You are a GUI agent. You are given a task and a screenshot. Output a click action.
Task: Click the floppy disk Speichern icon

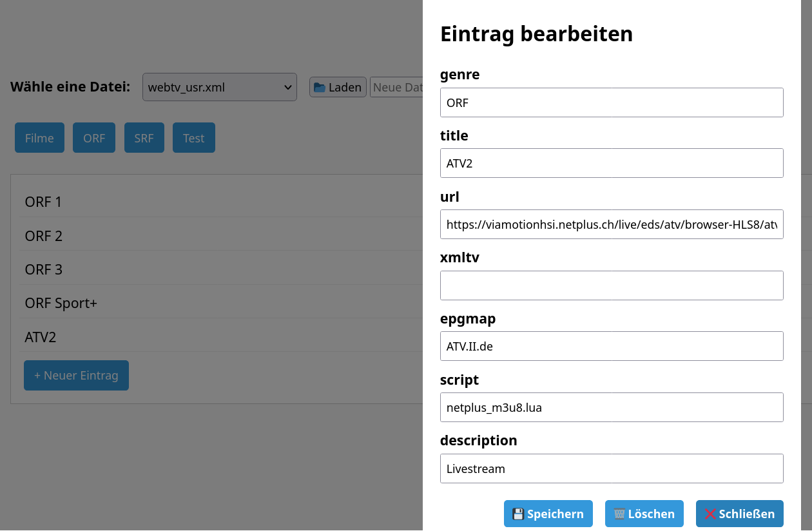(518, 514)
